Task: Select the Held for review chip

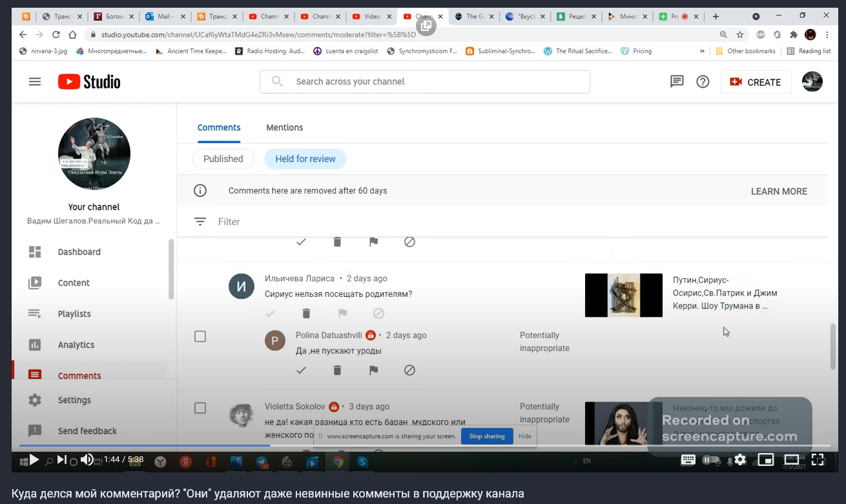Action: coord(305,159)
